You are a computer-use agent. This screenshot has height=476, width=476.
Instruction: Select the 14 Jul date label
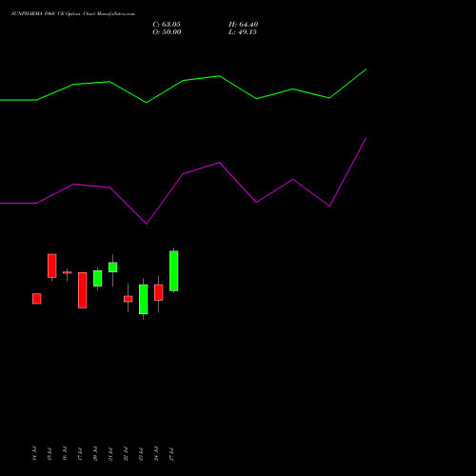point(34,453)
